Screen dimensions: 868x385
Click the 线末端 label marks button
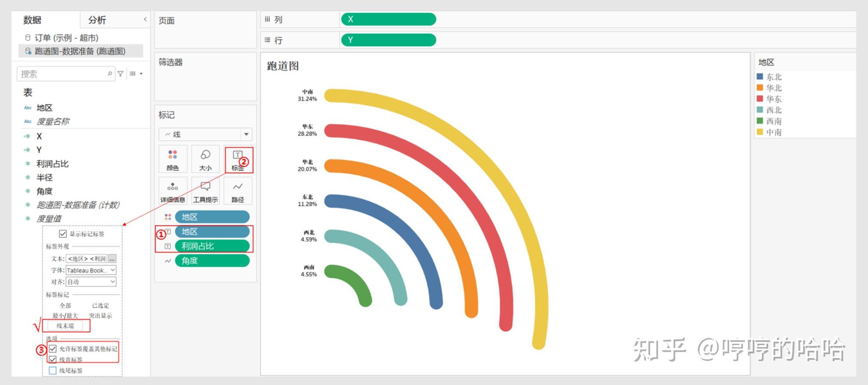coord(66,326)
